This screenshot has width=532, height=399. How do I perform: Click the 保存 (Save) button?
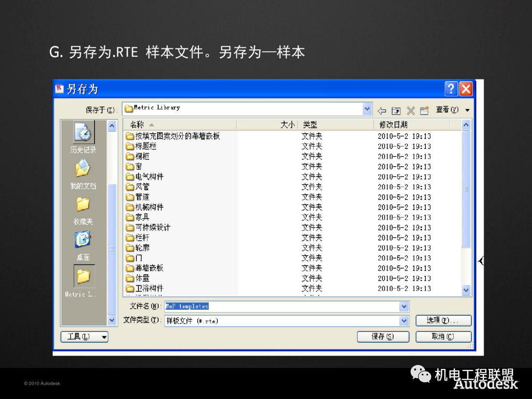tap(383, 336)
